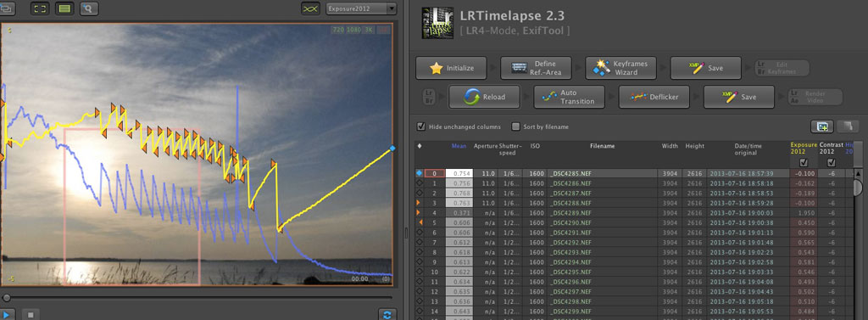Open Define Ref.-Area tool
Screen dimensions: 868x320
point(536,68)
